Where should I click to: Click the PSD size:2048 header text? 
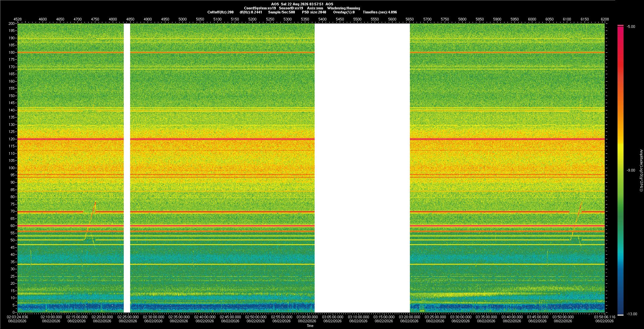click(x=314, y=12)
